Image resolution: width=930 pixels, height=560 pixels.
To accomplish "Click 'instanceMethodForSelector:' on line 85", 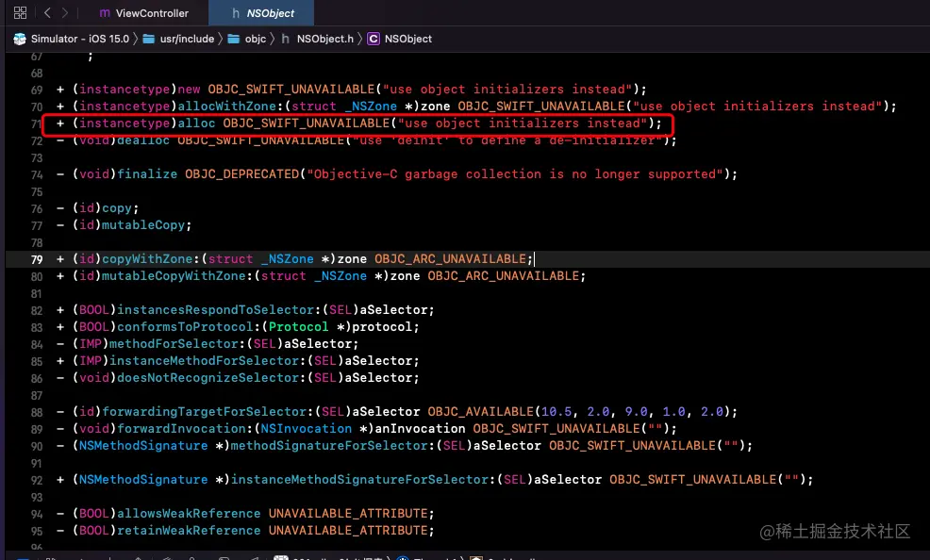I will (x=208, y=361).
